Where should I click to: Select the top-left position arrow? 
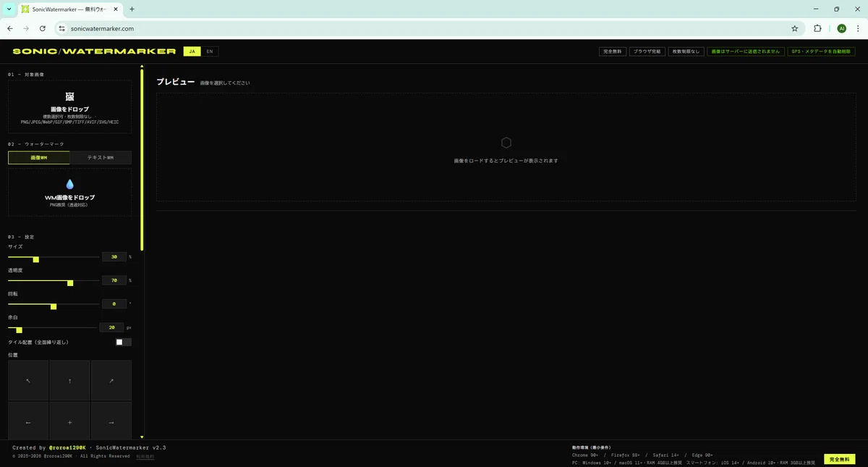[x=28, y=380]
